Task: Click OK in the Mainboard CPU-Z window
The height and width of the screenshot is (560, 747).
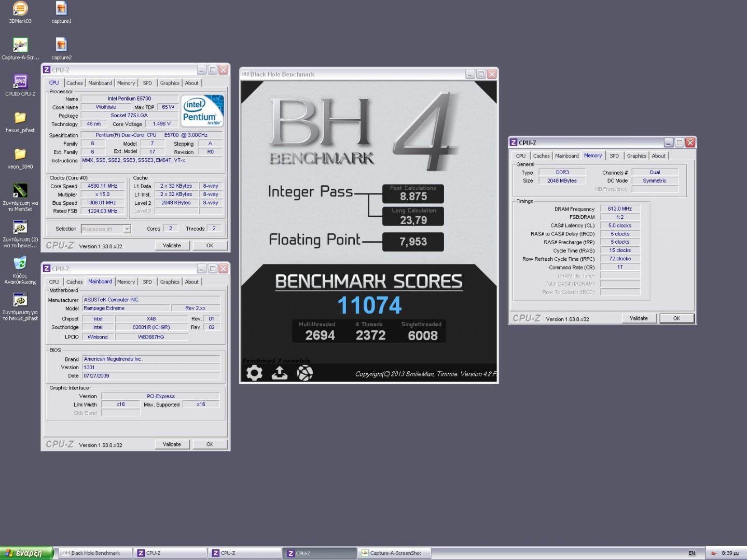Action: (210, 444)
